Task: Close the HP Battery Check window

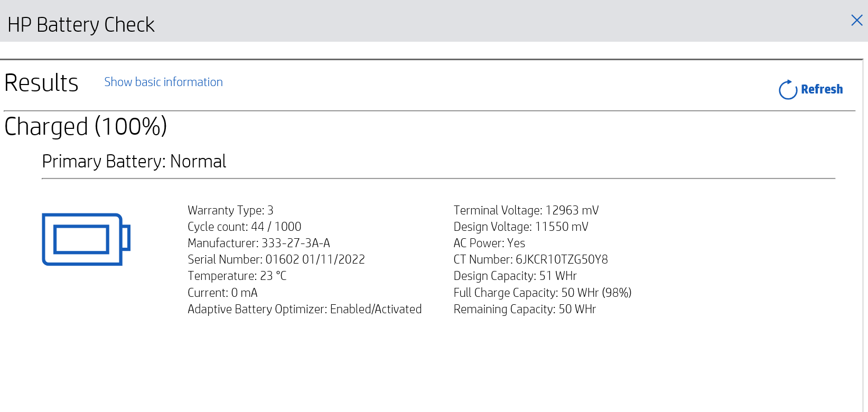Action: pos(856,20)
